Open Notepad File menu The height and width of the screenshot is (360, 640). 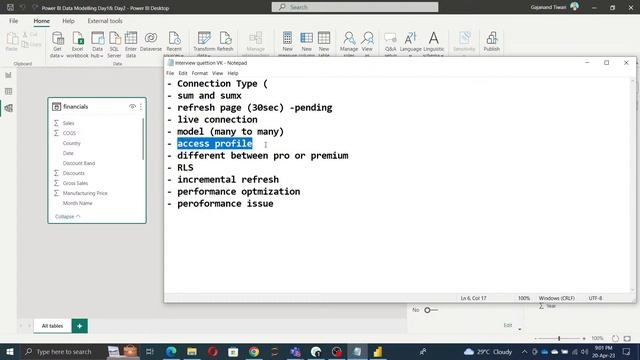tap(170, 73)
